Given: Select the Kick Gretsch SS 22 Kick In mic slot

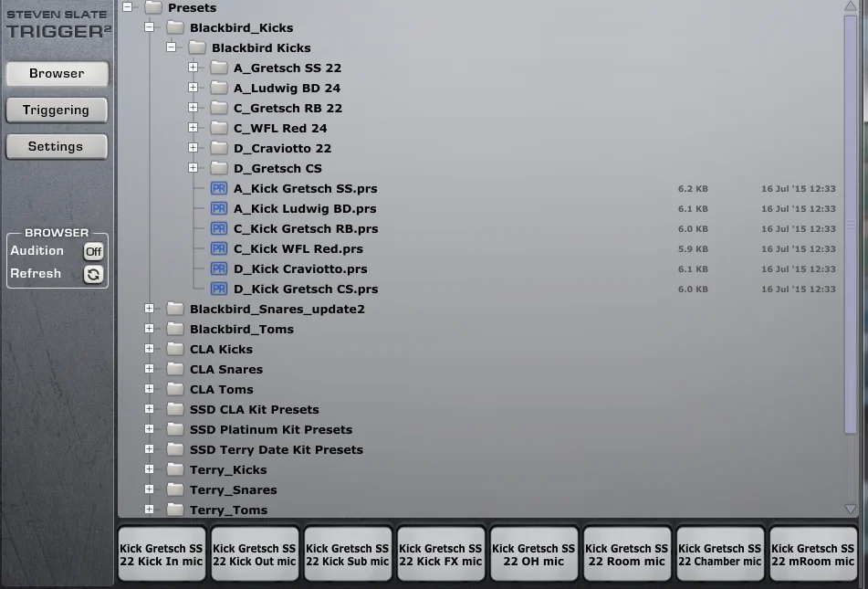Looking at the screenshot, I should coord(162,554).
